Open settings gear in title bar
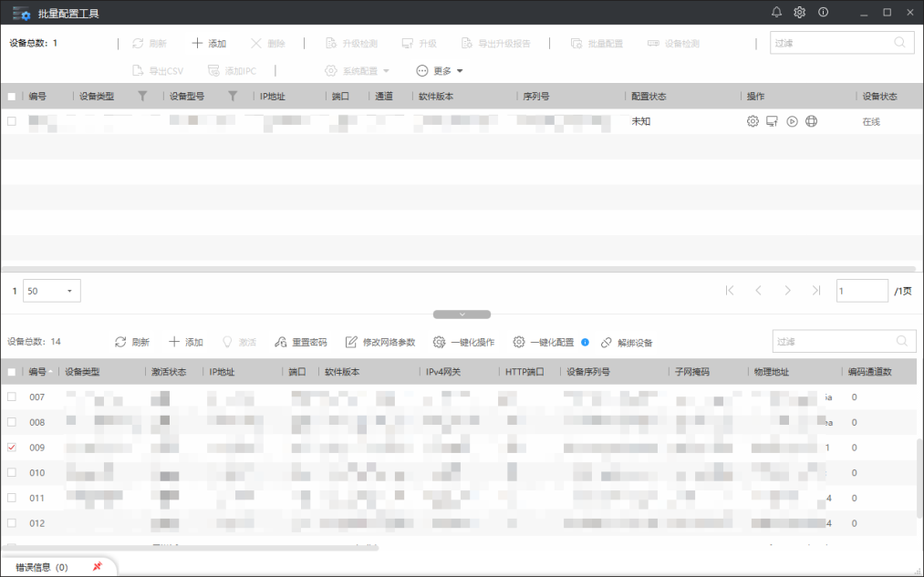924x577 pixels. 800,13
